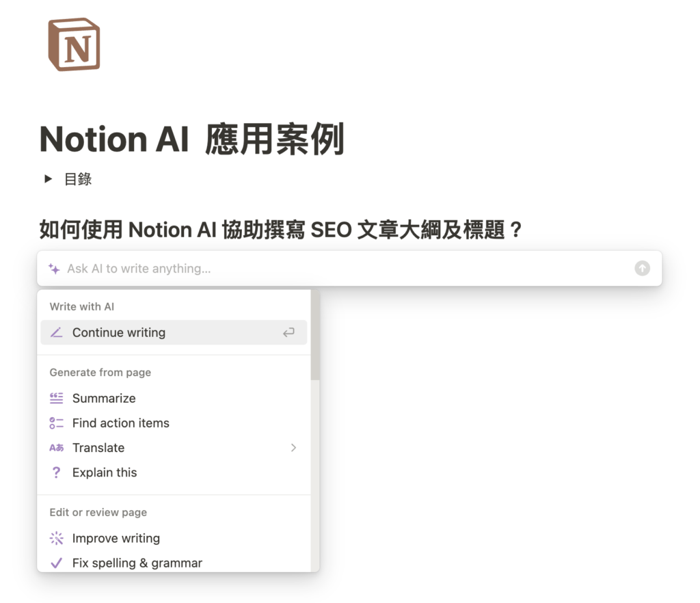Click the Notion logo page icon
The height and width of the screenshot is (603, 700).
click(x=74, y=44)
